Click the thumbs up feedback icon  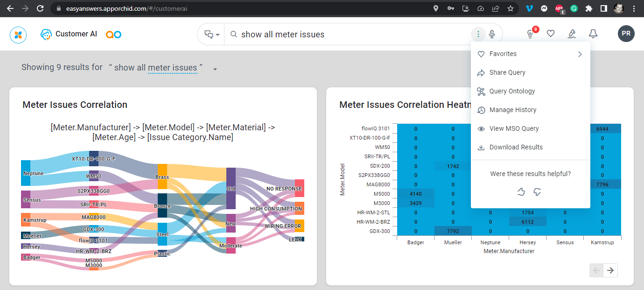[x=522, y=191]
